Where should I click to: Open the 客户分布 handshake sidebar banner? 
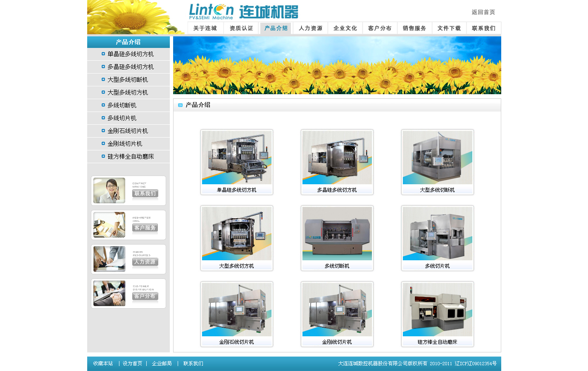[128, 293]
